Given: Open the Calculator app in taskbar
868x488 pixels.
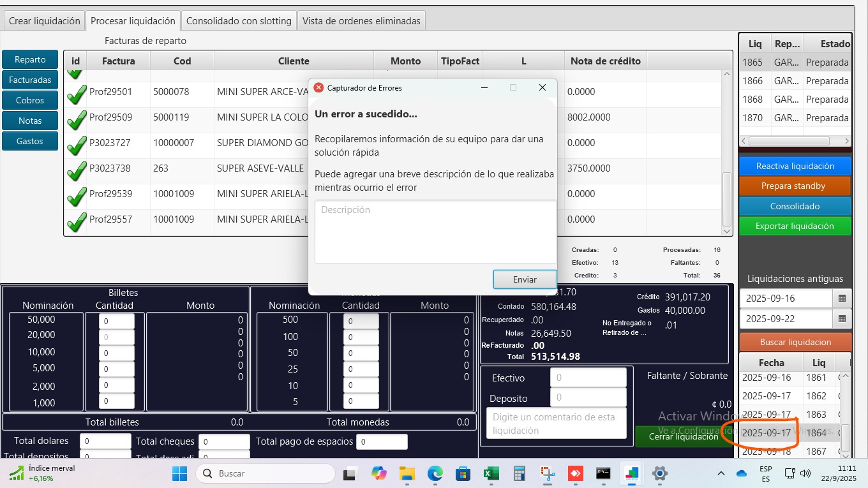Looking at the screenshot, I should point(519,473).
